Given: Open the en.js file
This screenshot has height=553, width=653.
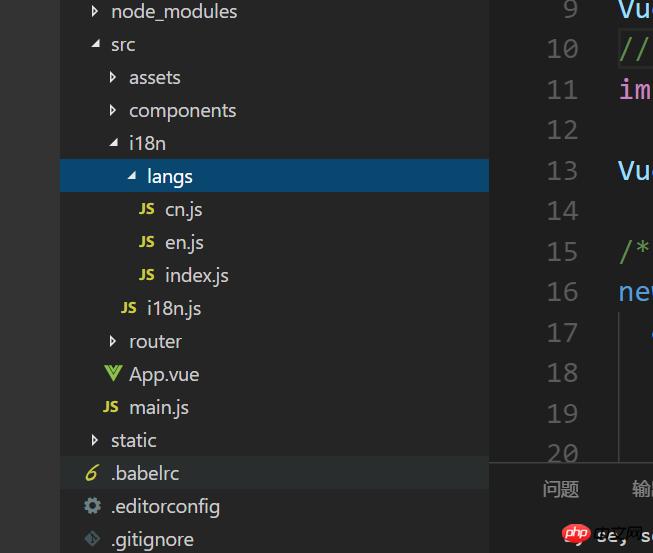Looking at the screenshot, I should pos(184,242).
